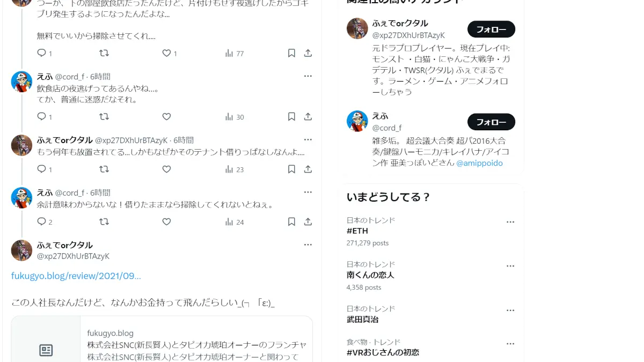Open more options for #ETH trend

click(x=510, y=222)
